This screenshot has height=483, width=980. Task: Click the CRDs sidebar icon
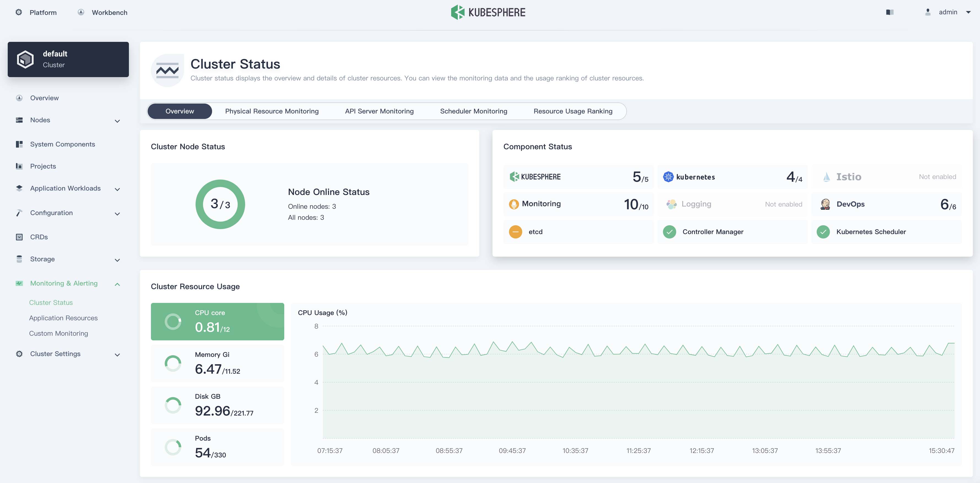[x=19, y=237]
